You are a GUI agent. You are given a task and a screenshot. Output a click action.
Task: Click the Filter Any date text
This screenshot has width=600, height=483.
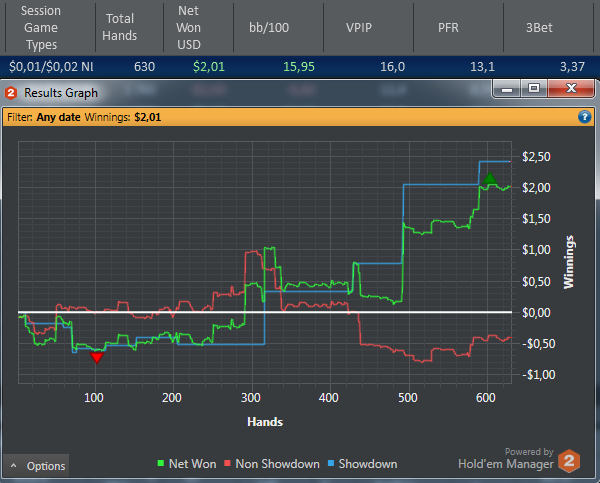[x=44, y=117]
